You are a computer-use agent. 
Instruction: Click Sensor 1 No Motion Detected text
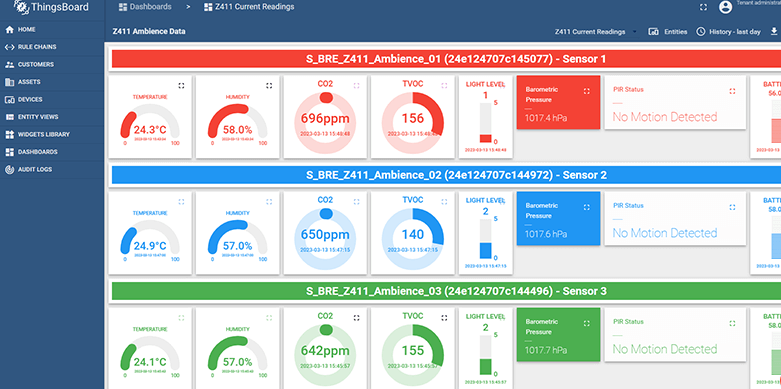pyautogui.click(x=665, y=117)
